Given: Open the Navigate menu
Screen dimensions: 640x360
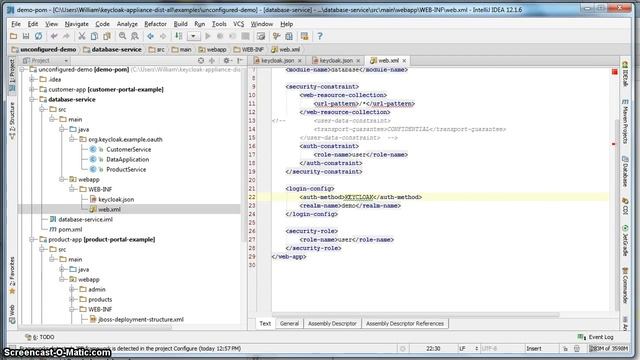Looking at the screenshot, I should [x=76, y=24].
